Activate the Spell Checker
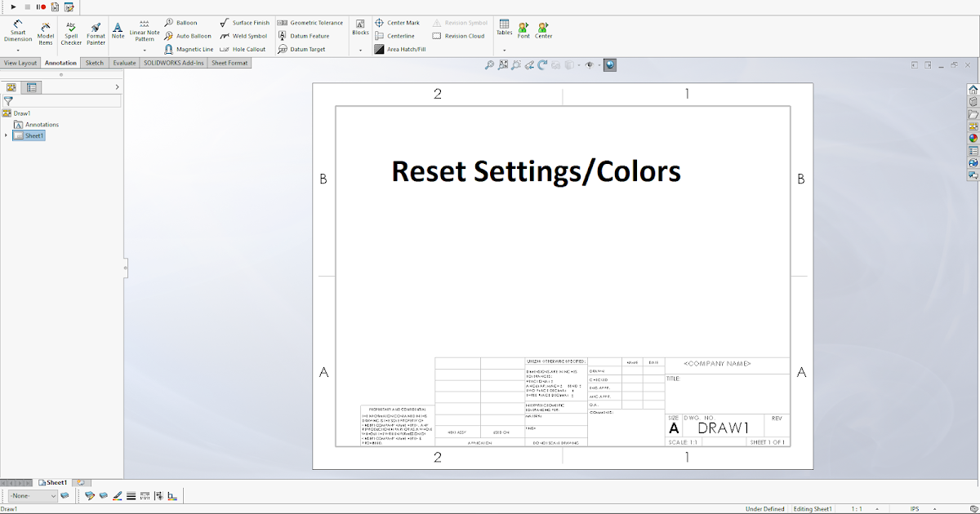 pos(70,31)
